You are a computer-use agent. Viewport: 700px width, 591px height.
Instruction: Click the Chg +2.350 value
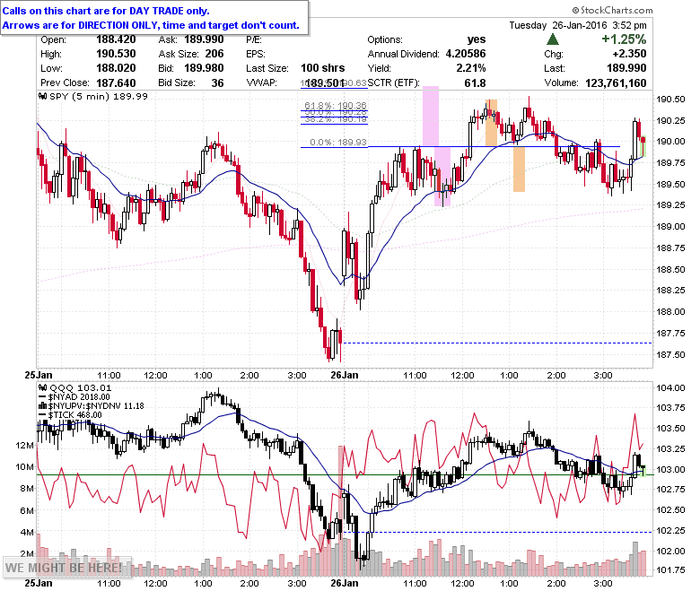pyautogui.click(x=629, y=54)
